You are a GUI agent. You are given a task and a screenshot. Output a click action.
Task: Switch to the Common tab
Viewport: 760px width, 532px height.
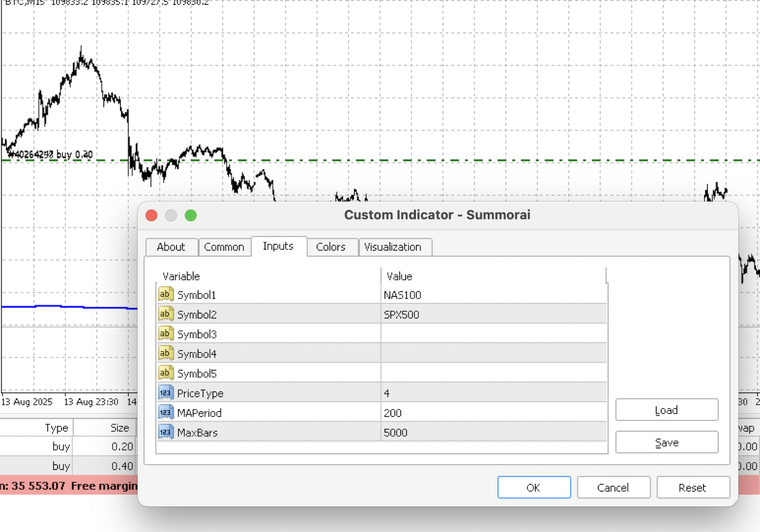coord(224,247)
